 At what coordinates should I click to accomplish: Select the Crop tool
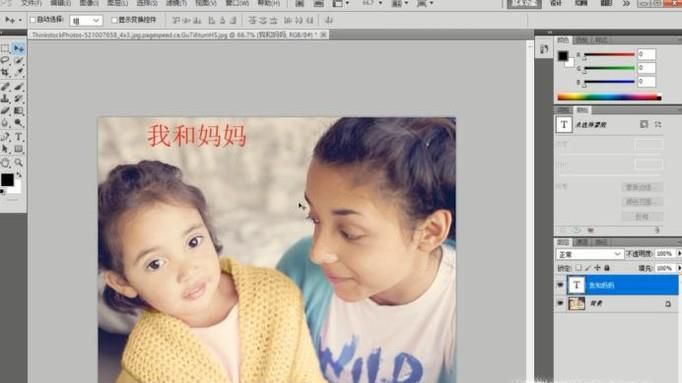coord(5,72)
